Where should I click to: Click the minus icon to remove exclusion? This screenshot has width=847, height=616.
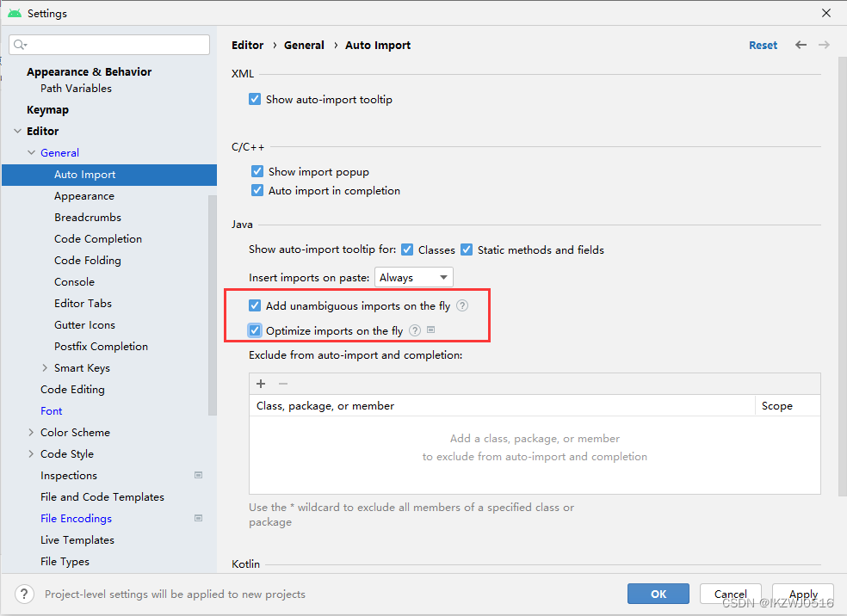[x=283, y=384]
